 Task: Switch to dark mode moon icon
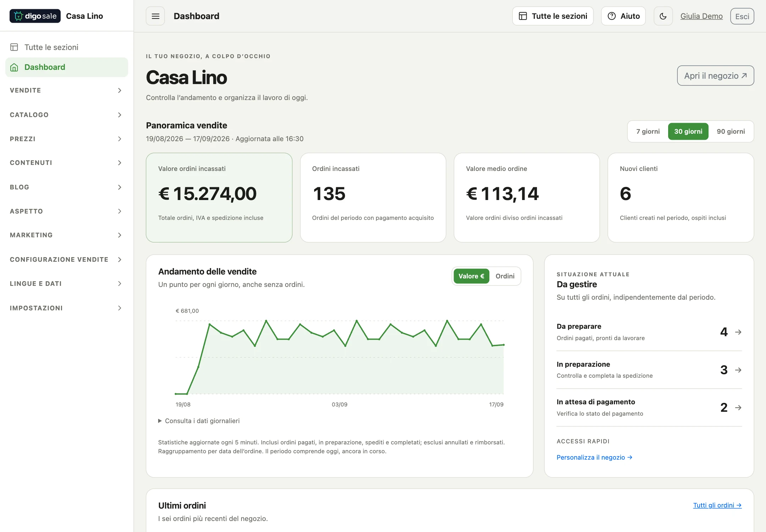(663, 16)
